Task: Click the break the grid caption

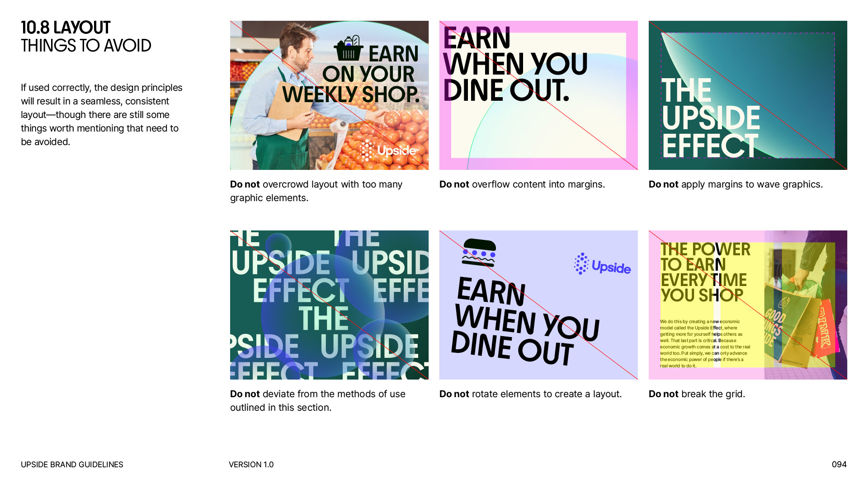Action: click(x=697, y=394)
